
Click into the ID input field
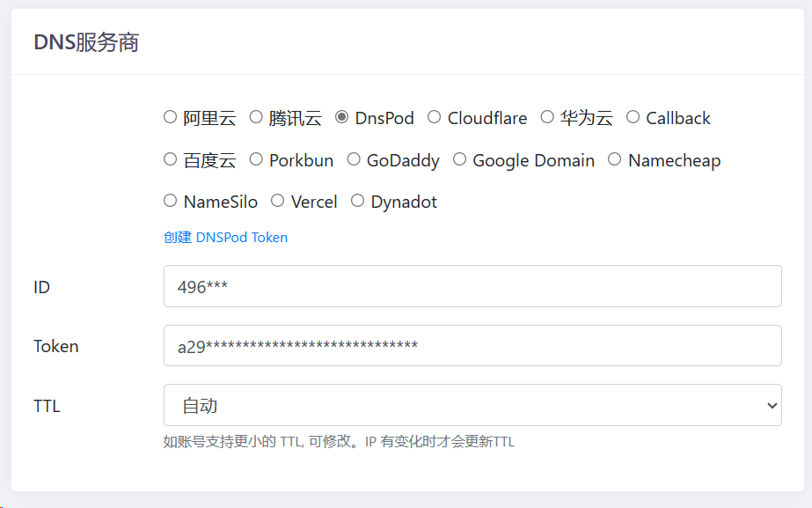point(472,286)
